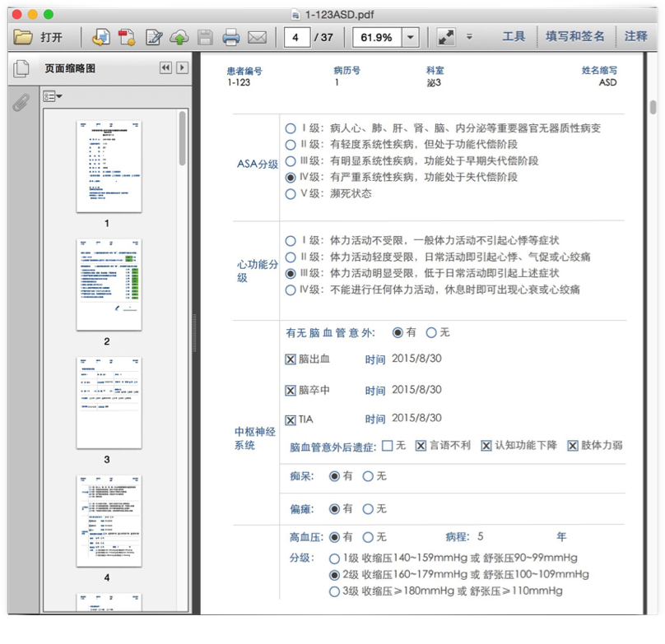Screen dimensions: 665x644
Task: Click the edit document pencil icon
Action: pyautogui.click(x=153, y=37)
